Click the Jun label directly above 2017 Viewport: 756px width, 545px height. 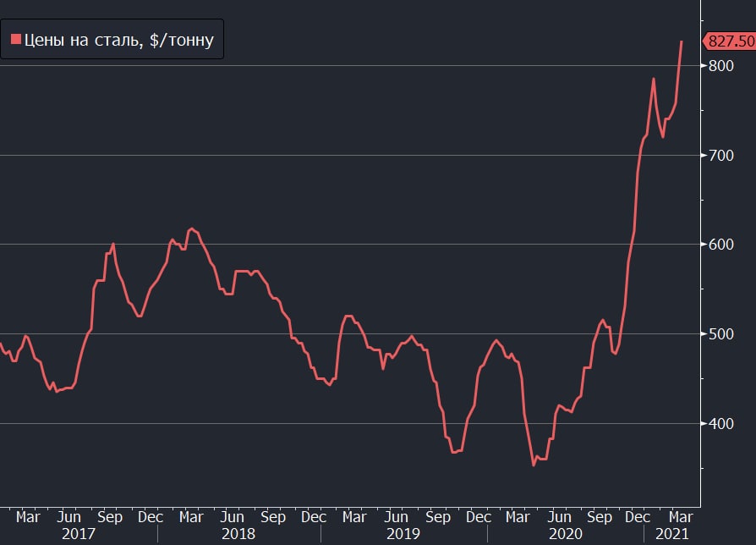point(68,517)
